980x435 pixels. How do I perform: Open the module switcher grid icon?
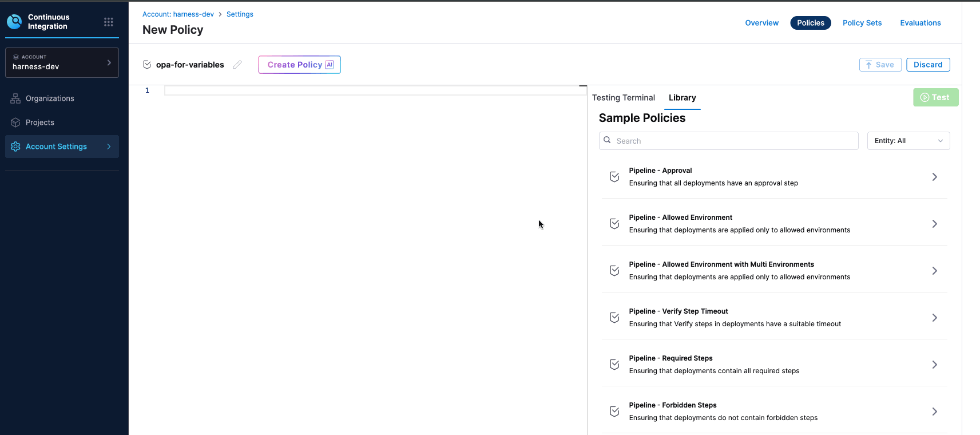(108, 22)
